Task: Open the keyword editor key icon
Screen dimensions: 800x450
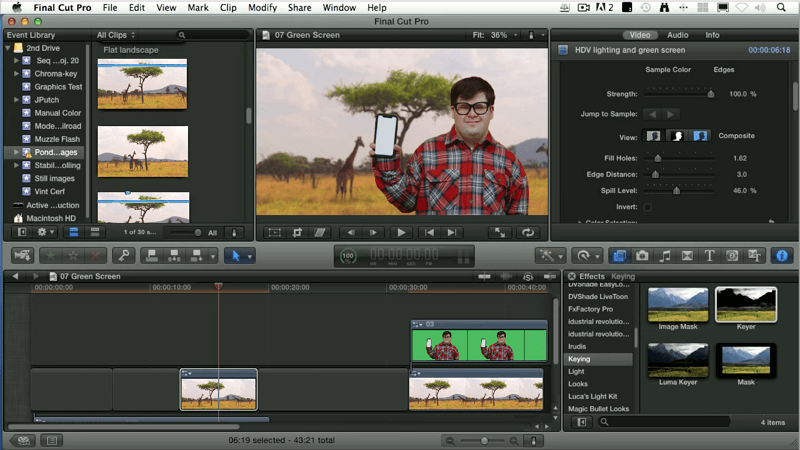Action: [123, 255]
